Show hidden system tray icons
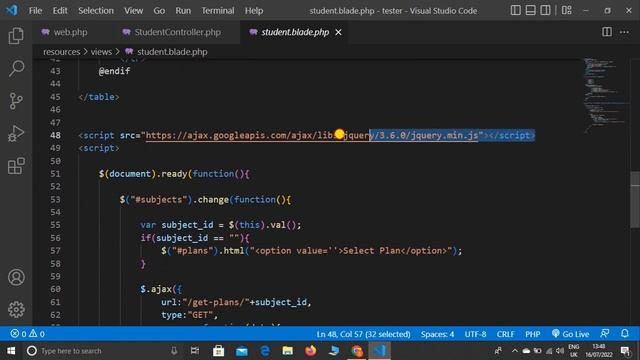Viewport: 640px width, 360px height. pyautogui.click(x=514, y=351)
